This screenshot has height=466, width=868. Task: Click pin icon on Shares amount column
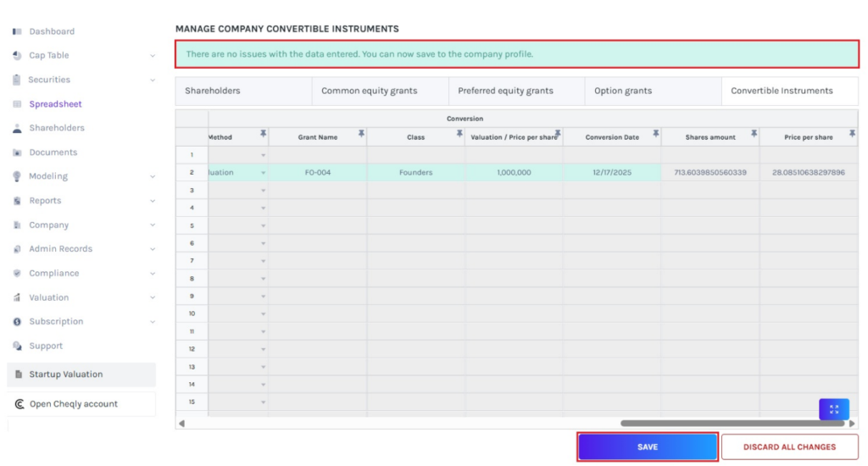[754, 134]
